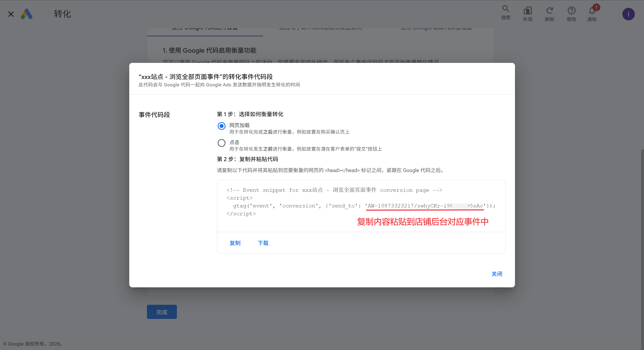Open notifications (通知) bell

pos(592,14)
